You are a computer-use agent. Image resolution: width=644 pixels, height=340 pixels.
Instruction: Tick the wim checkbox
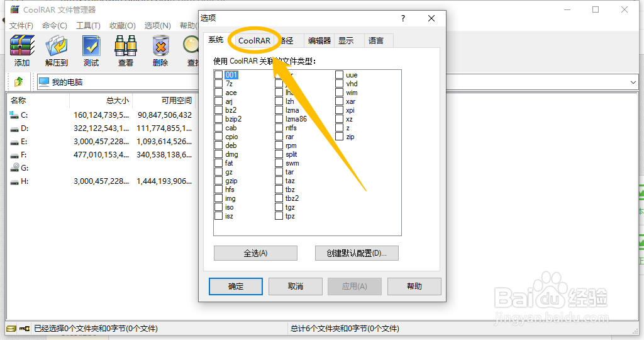(x=339, y=93)
